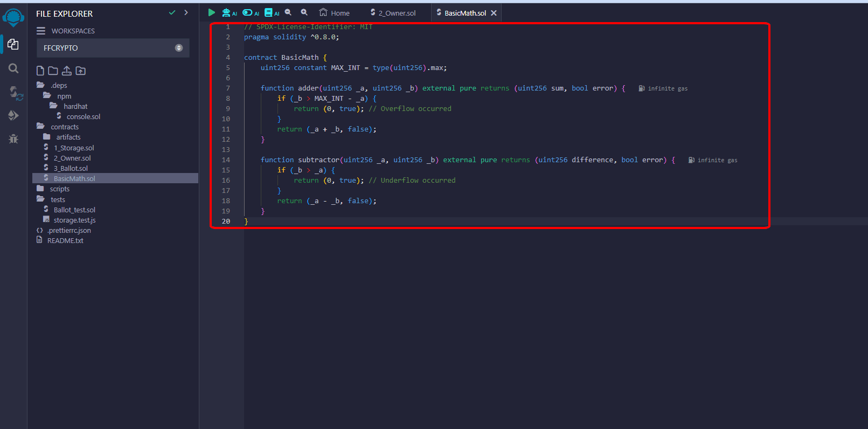
Task: Open .prettierrc.json file
Action: [x=64, y=230]
